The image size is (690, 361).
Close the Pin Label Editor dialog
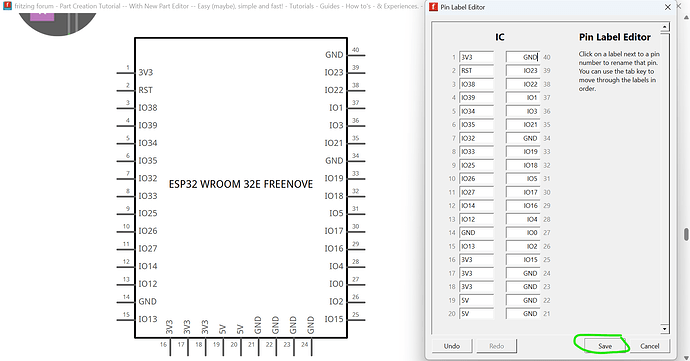coord(668,7)
